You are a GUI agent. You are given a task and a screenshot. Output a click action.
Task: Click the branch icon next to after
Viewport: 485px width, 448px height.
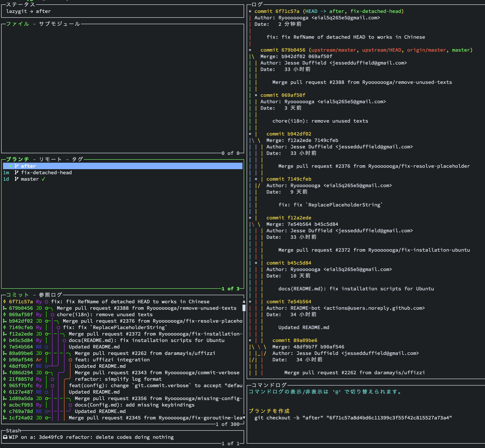tap(17, 166)
